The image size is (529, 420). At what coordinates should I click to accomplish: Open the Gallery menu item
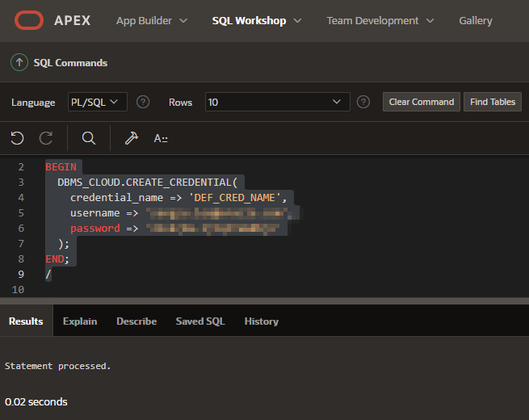[x=476, y=20]
